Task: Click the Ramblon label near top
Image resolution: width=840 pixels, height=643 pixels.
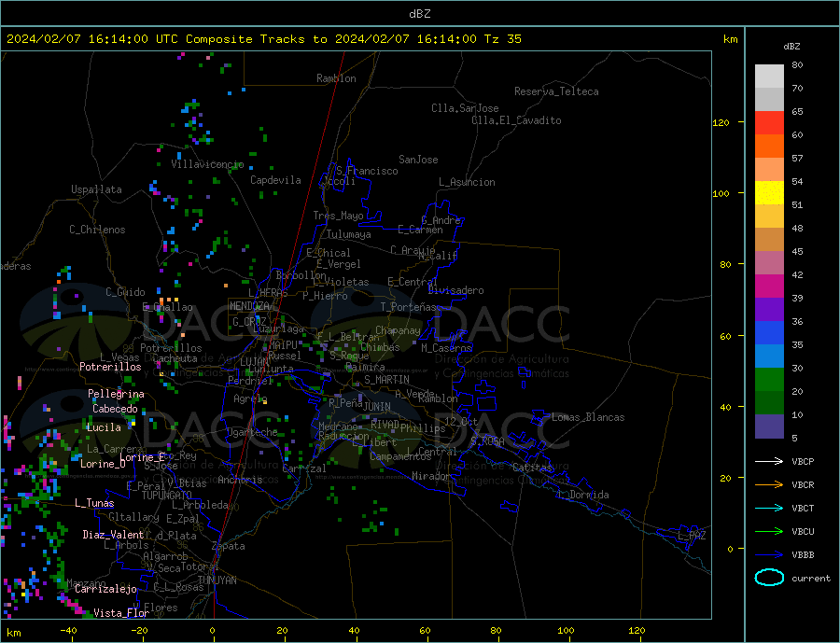Action: click(336, 78)
